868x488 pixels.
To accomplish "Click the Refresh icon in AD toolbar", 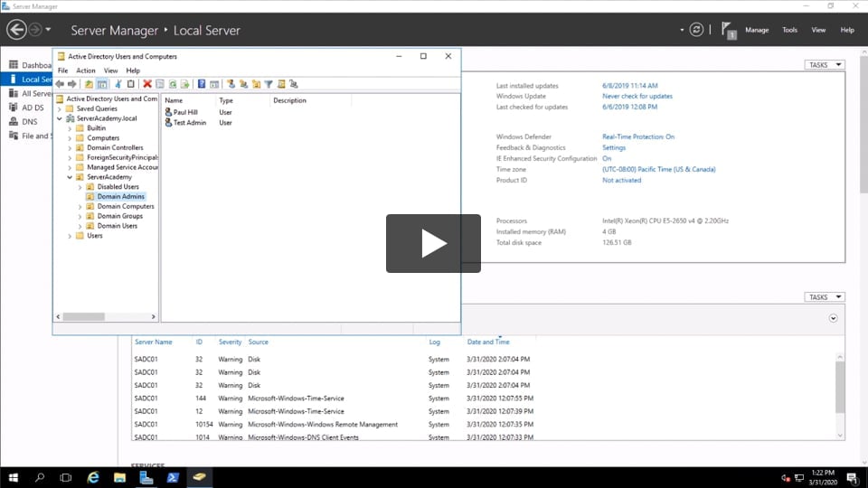I will [172, 84].
